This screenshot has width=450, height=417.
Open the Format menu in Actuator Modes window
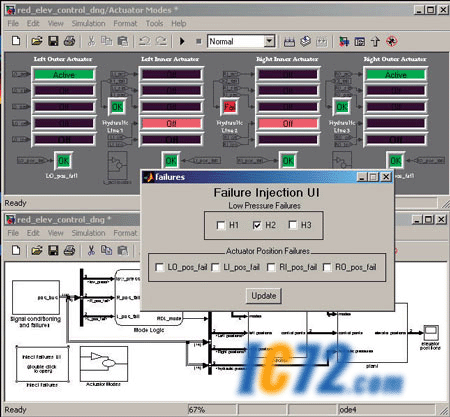pyautogui.click(x=125, y=24)
